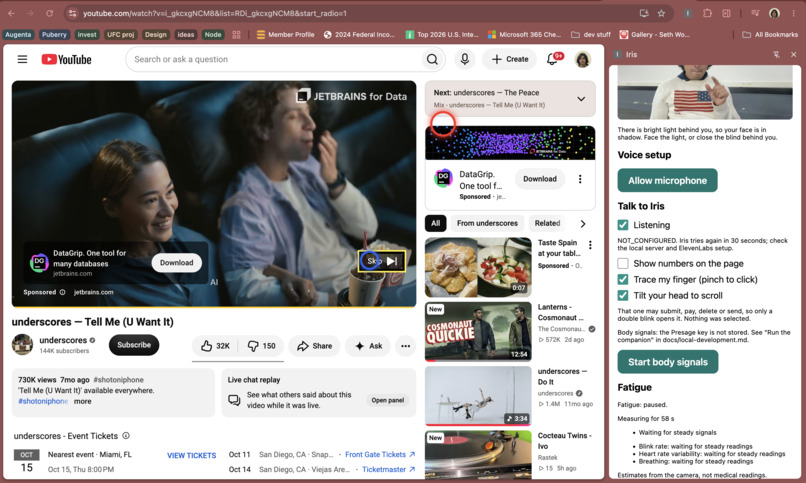Open the bookmark apps grid icon
This screenshot has width=806, height=483.
(x=236, y=34)
